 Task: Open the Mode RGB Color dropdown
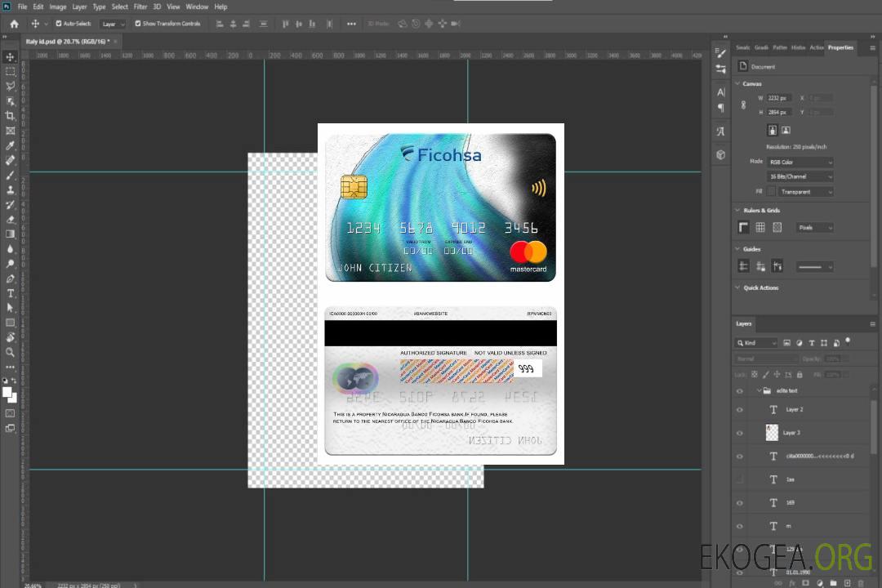coord(800,162)
